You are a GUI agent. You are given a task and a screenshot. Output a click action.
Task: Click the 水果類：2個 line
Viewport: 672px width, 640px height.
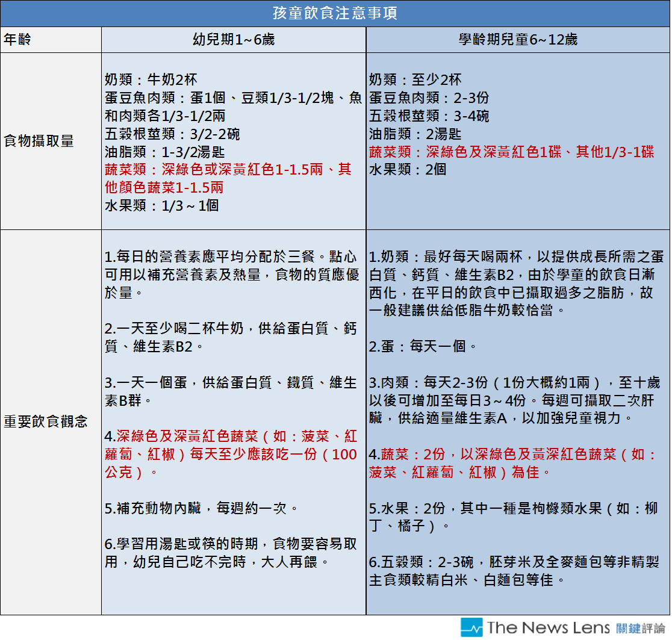coord(408,169)
